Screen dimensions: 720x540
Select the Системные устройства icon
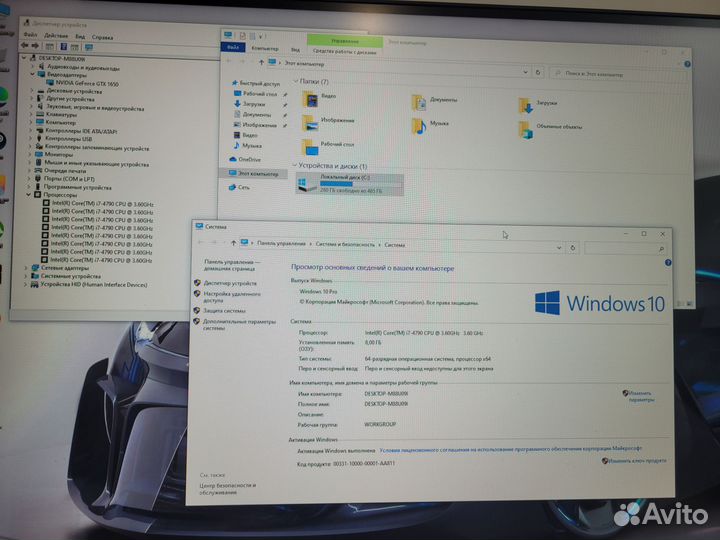pos(35,276)
